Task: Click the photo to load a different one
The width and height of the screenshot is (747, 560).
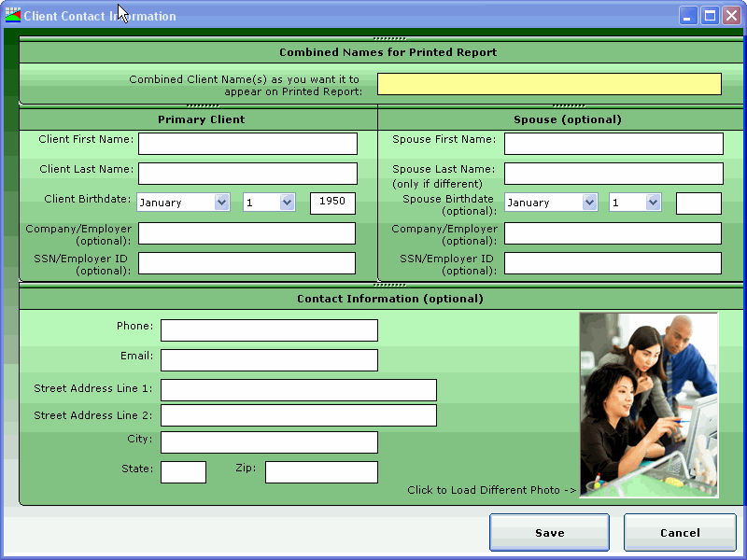Action: coord(649,405)
